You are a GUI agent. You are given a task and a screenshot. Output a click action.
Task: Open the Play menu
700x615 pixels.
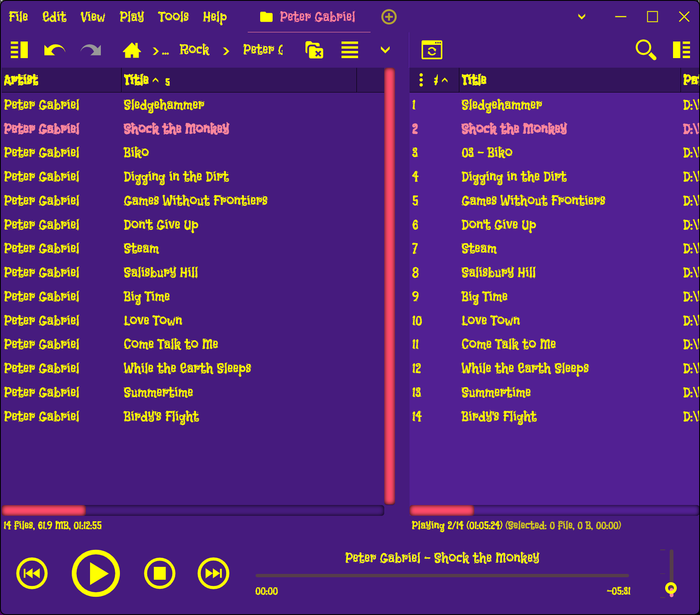tap(132, 17)
